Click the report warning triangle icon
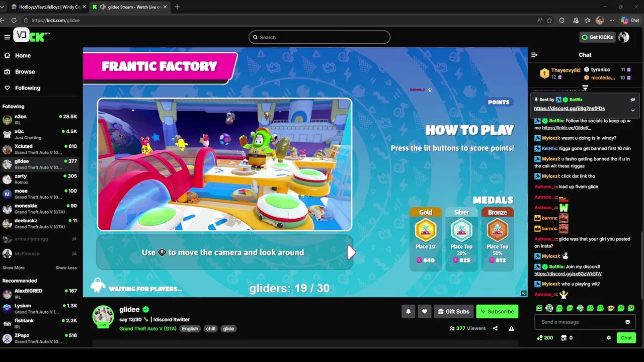Image resolution: width=644 pixels, height=362 pixels. point(511,328)
